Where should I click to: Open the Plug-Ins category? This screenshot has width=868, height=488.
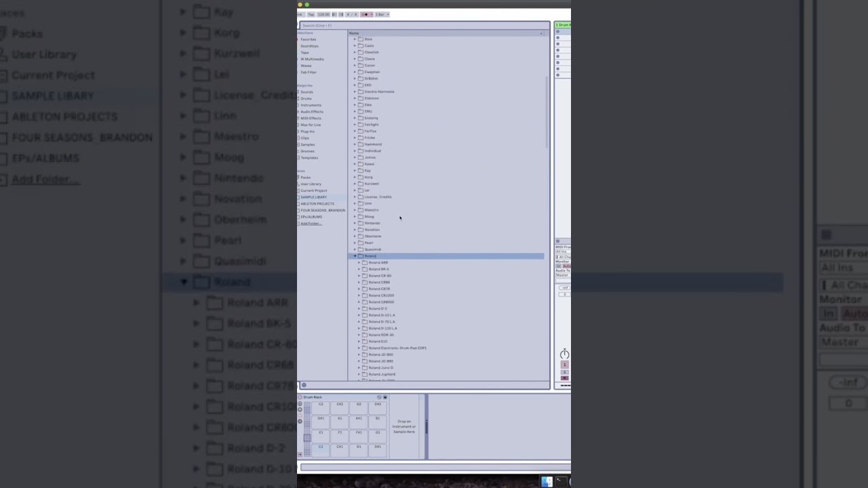click(308, 131)
